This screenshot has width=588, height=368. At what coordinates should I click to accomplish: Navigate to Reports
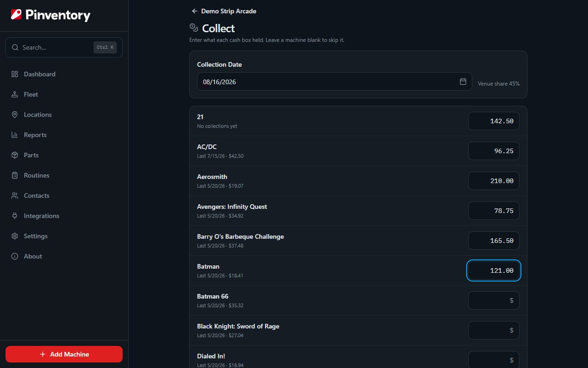[x=64, y=135]
